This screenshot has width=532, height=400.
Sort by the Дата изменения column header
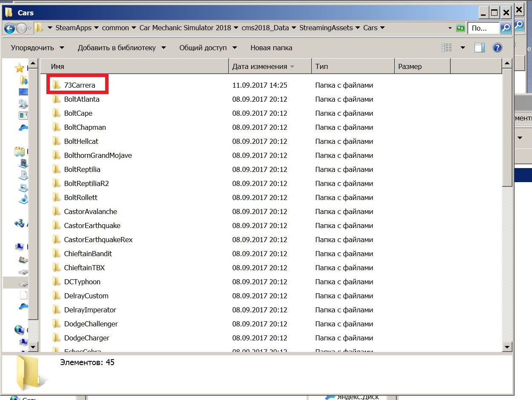point(270,66)
